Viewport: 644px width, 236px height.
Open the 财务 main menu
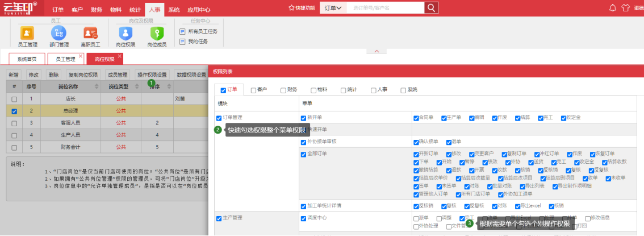(x=97, y=10)
